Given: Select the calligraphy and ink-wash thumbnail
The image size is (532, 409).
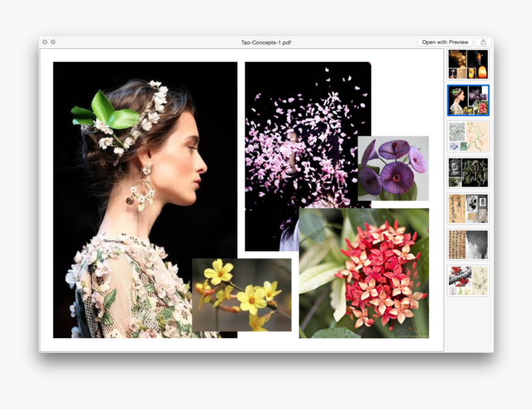Looking at the screenshot, I should point(468,245).
